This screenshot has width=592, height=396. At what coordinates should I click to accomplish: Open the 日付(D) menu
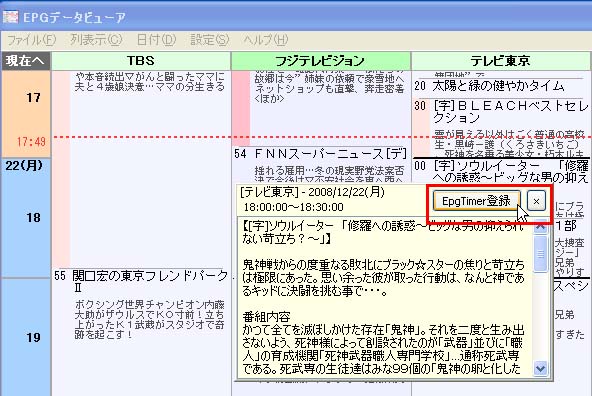coord(156,40)
